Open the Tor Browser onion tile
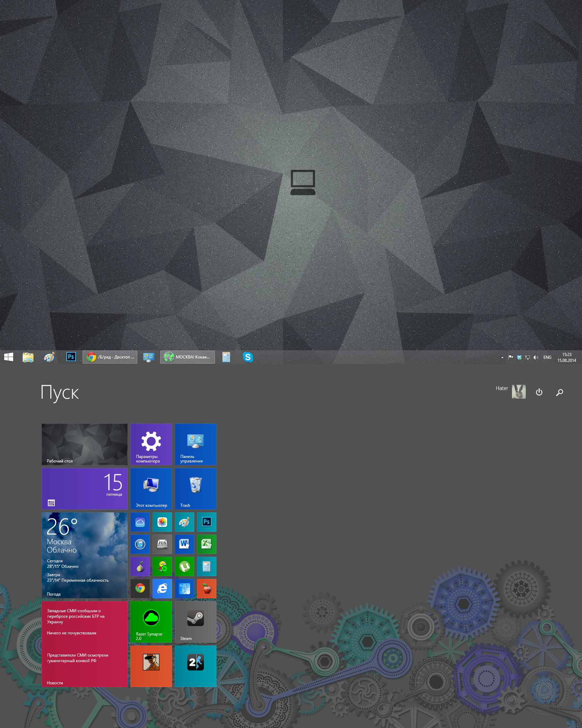This screenshot has height=728, width=582. [x=140, y=566]
